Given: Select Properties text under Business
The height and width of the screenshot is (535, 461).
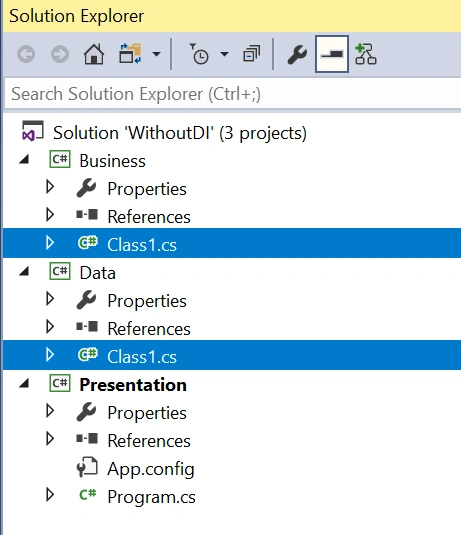Looking at the screenshot, I should (147, 189).
